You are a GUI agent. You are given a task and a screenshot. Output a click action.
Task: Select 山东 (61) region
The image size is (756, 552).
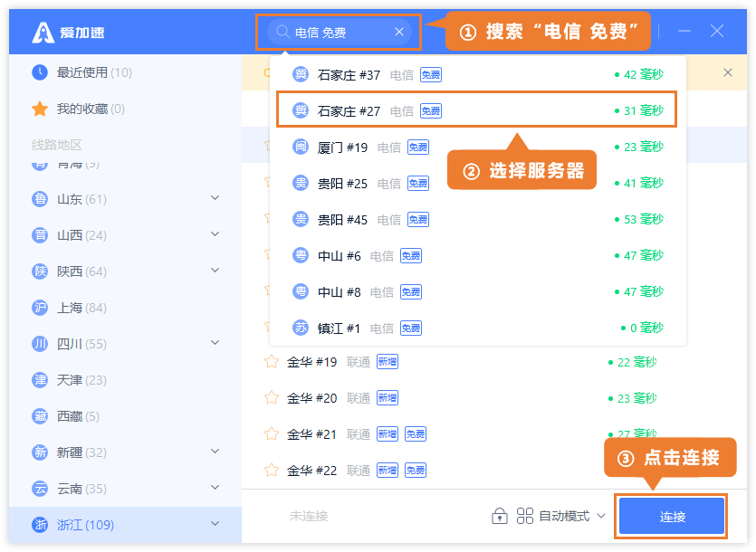pos(125,199)
